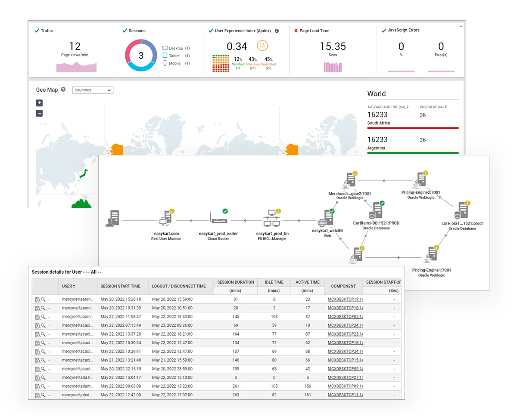Image resolution: width=517 pixels, height=420 pixels.
Task: Sort World list by AVG PAGE LOAD TIME arrow
Action: pos(408,107)
